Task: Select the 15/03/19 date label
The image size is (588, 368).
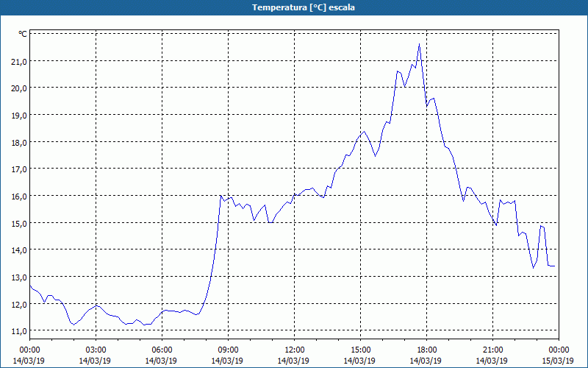Action: (x=558, y=361)
